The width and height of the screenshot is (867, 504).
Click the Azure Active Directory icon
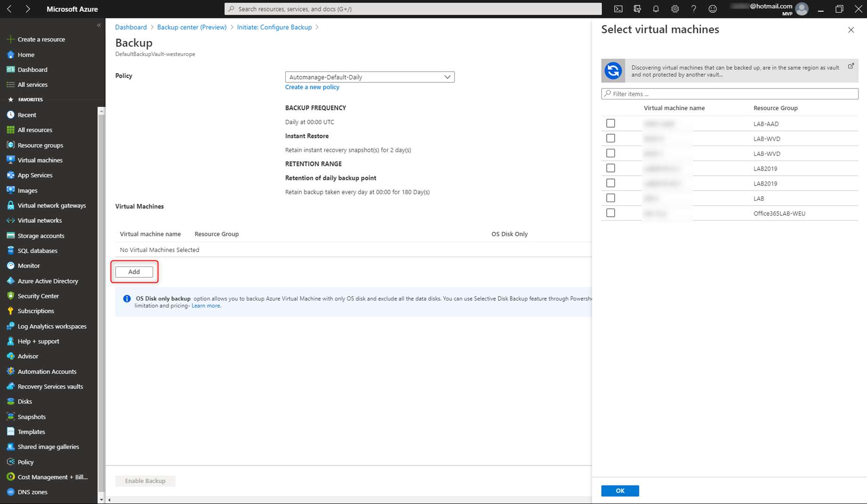point(10,281)
